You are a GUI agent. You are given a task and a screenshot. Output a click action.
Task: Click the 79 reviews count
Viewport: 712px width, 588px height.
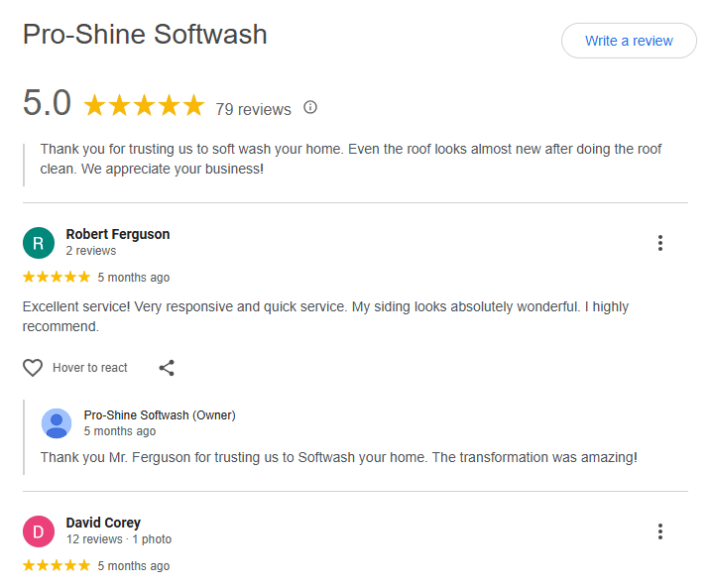point(253,109)
